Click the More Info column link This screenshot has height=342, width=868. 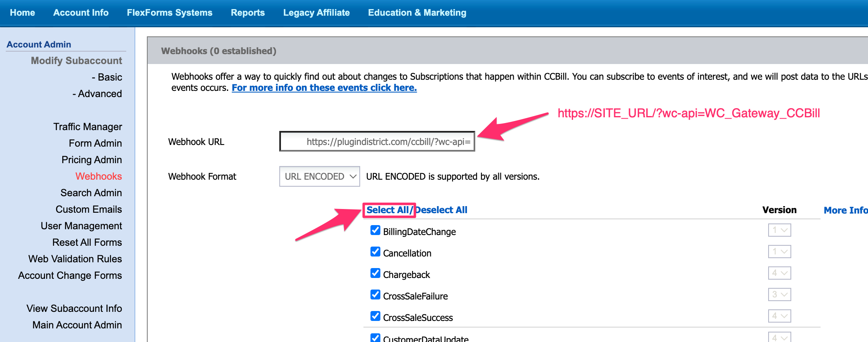(846, 210)
